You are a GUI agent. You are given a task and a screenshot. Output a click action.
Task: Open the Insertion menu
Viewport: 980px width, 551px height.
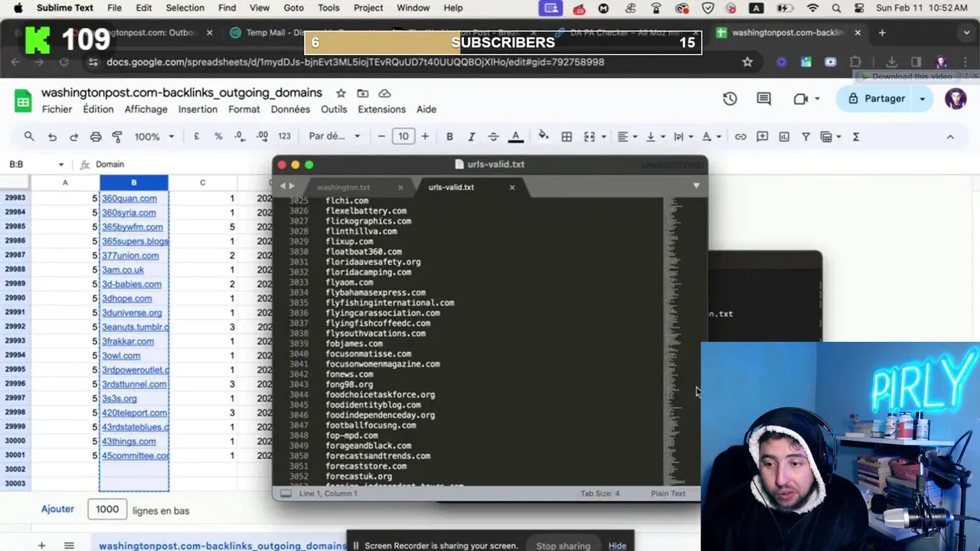198,109
